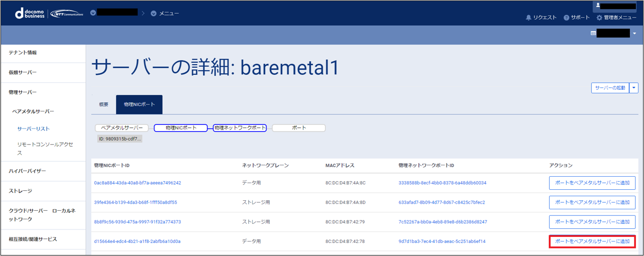Click the user profile icon
The width and height of the screenshot is (644, 256).
(x=598, y=6)
